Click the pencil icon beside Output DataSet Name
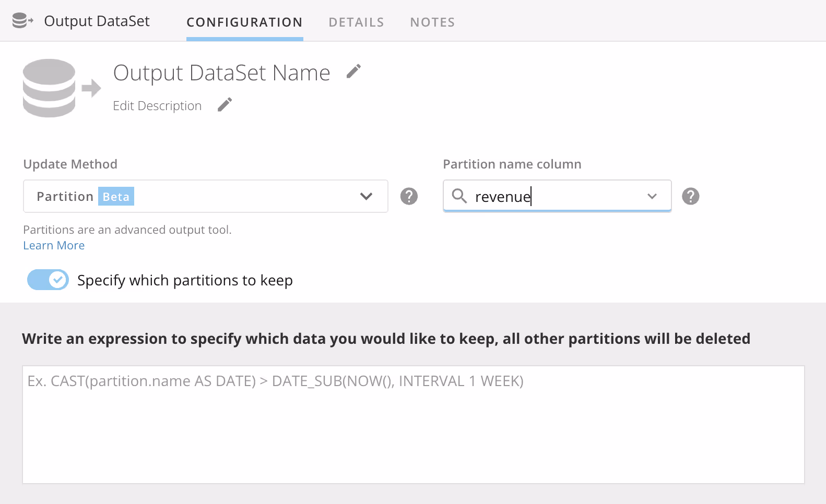826x504 pixels. [353, 71]
